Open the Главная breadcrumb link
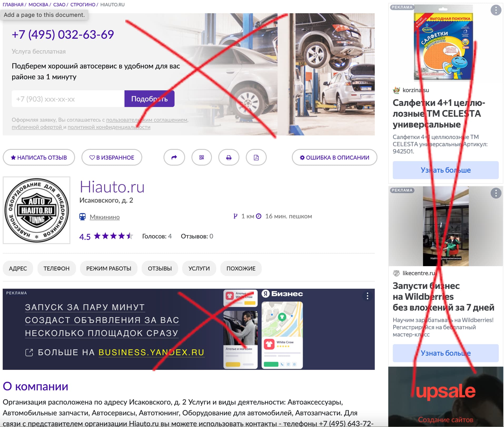504x427 pixels. [x=13, y=5]
